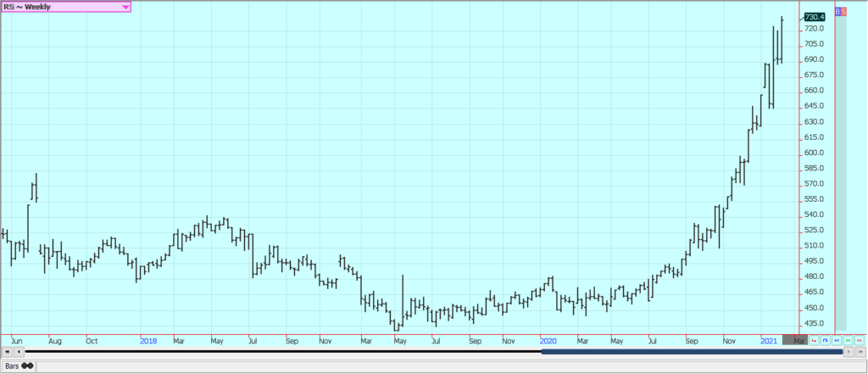Screen dimensions: 868x374
Task: Jump to chart end with double-right arrow
Action: [860, 351]
